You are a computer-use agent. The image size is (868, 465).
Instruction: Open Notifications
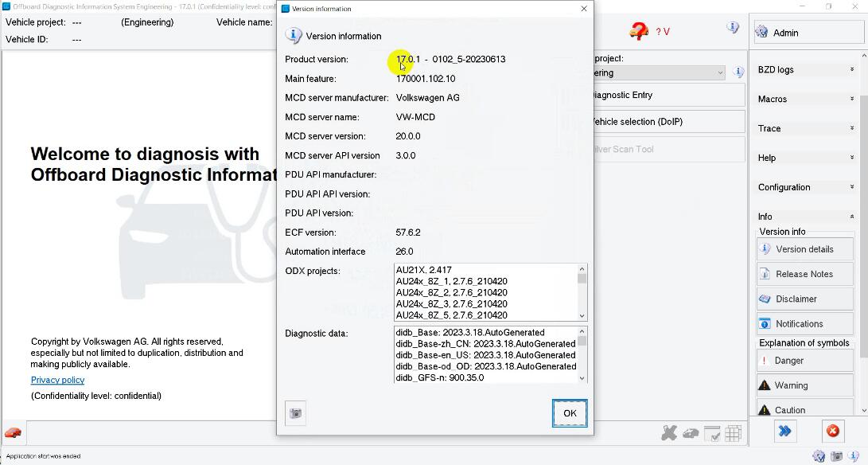[805, 324]
